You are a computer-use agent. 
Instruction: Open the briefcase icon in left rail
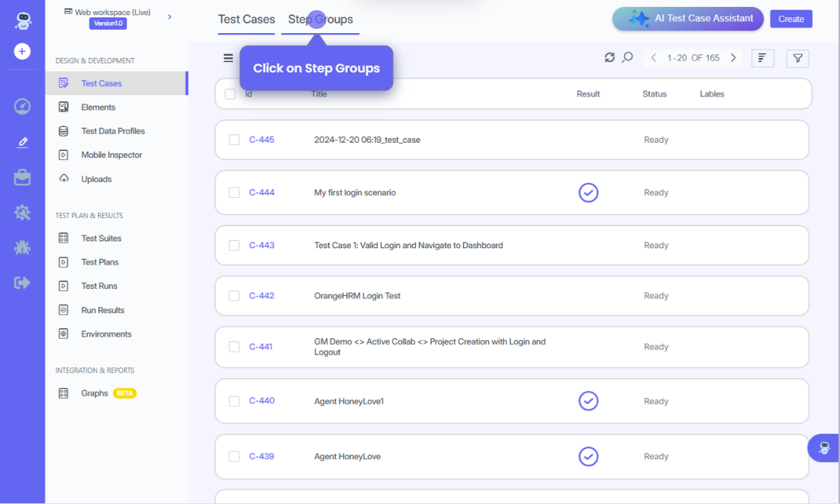tap(22, 177)
